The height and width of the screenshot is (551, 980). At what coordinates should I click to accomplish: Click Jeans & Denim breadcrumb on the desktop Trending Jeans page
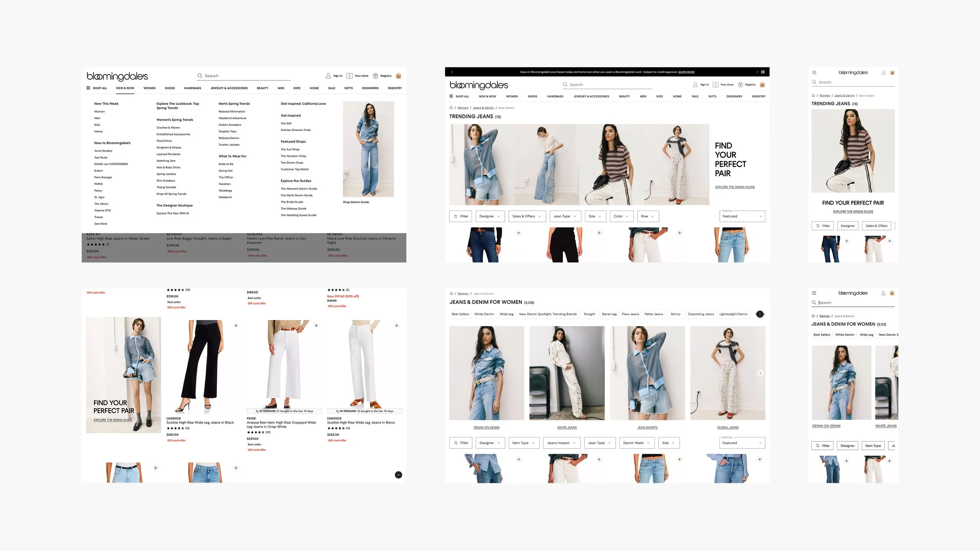pos(483,108)
